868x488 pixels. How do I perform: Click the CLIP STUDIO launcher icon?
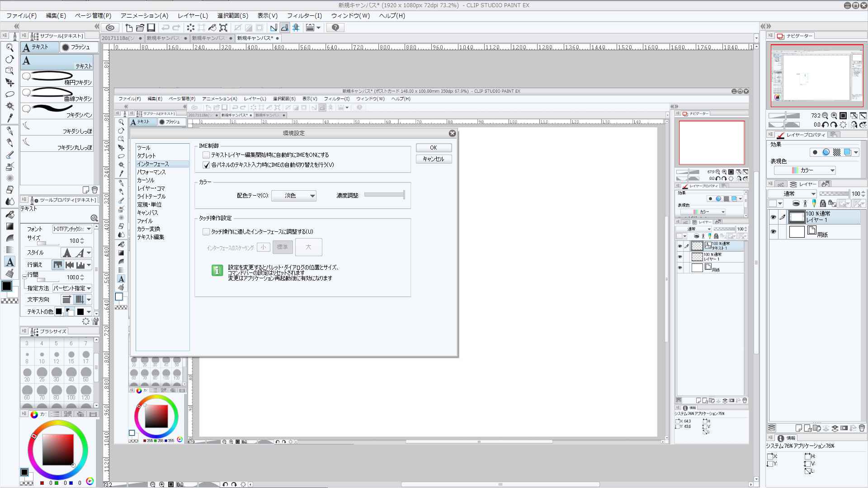[110, 28]
